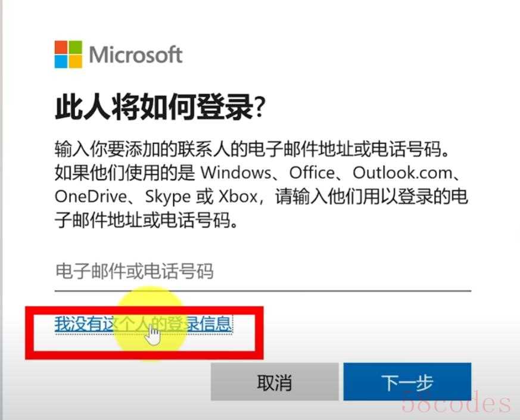Click the red square of Microsoft logo
The width and height of the screenshot is (520, 420).
(x=61, y=47)
